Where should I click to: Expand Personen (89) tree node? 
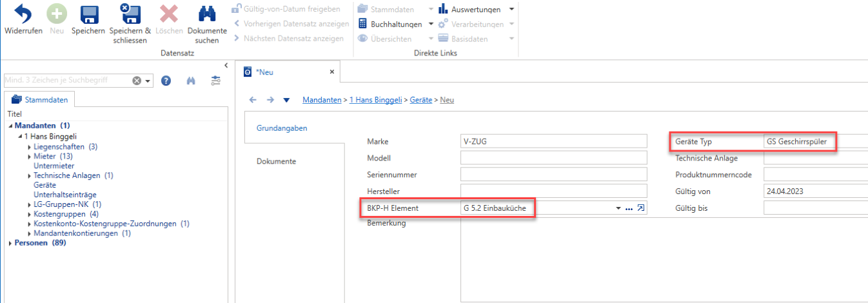pyautogui.click(x=10, y=242)
